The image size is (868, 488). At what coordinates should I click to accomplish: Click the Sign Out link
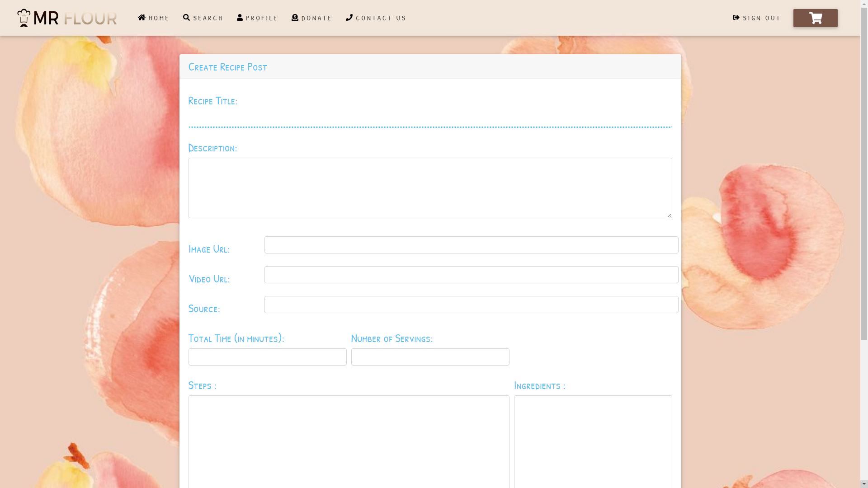[762, 18]
